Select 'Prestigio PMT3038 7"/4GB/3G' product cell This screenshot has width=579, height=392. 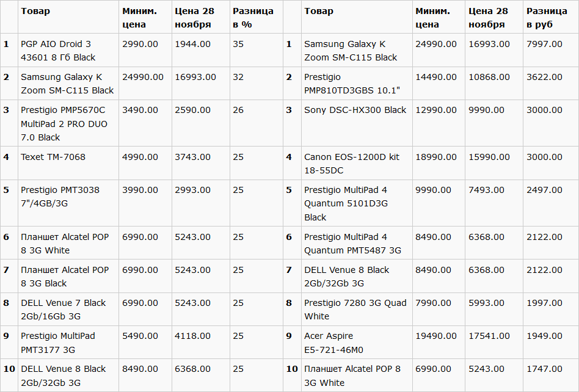60,197
